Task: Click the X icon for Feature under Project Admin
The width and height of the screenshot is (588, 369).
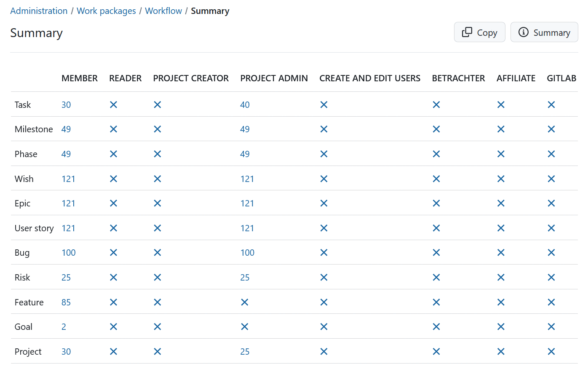Action: tap(245, 302)
